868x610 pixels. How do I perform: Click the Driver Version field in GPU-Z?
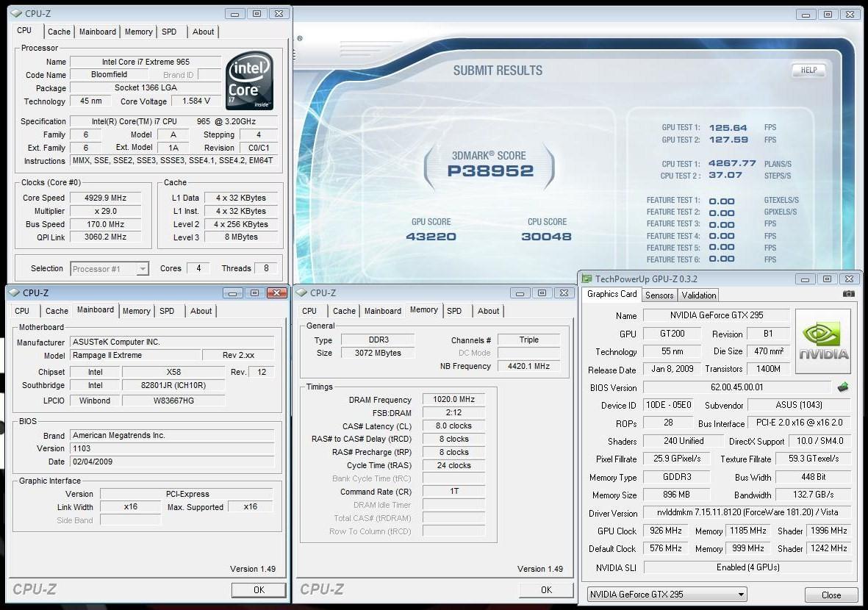point(747,512)
